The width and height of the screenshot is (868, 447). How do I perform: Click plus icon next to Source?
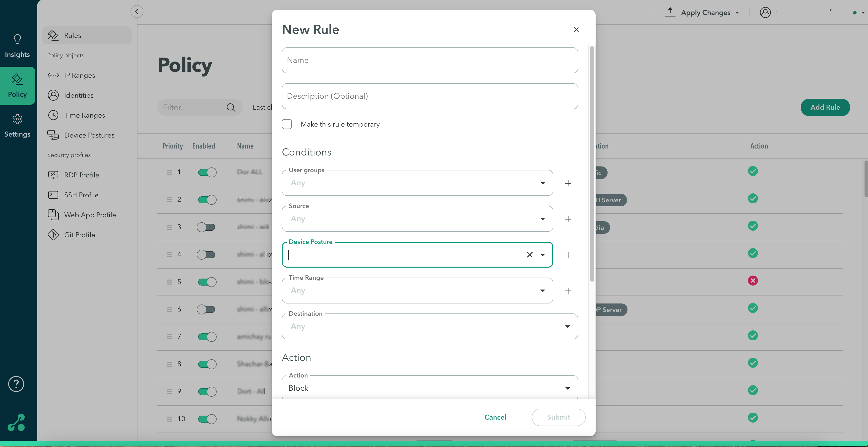pos(568,219)
